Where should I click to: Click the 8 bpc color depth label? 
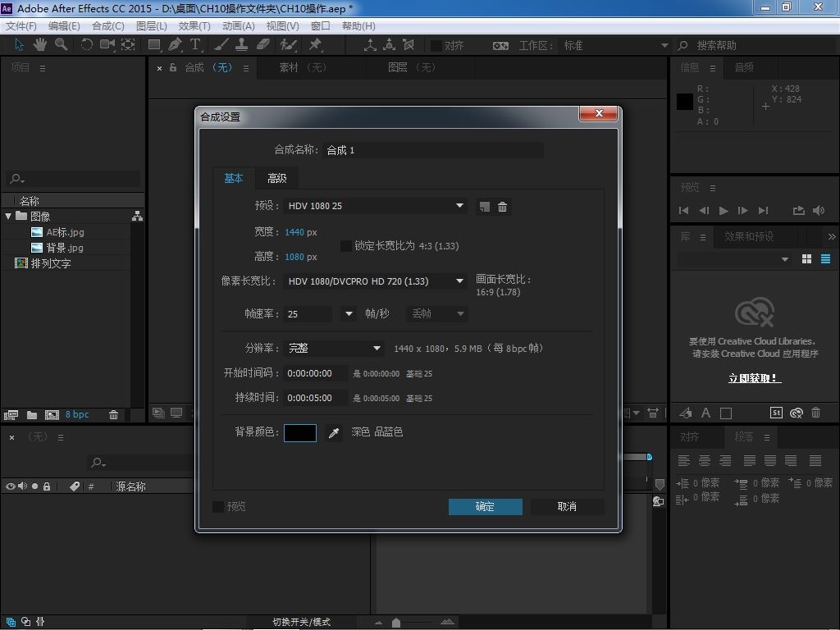(x=77, y=414)
